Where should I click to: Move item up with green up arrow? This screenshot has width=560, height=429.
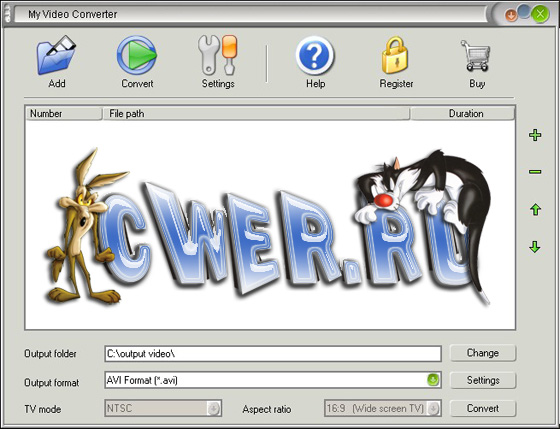(535, 209)
